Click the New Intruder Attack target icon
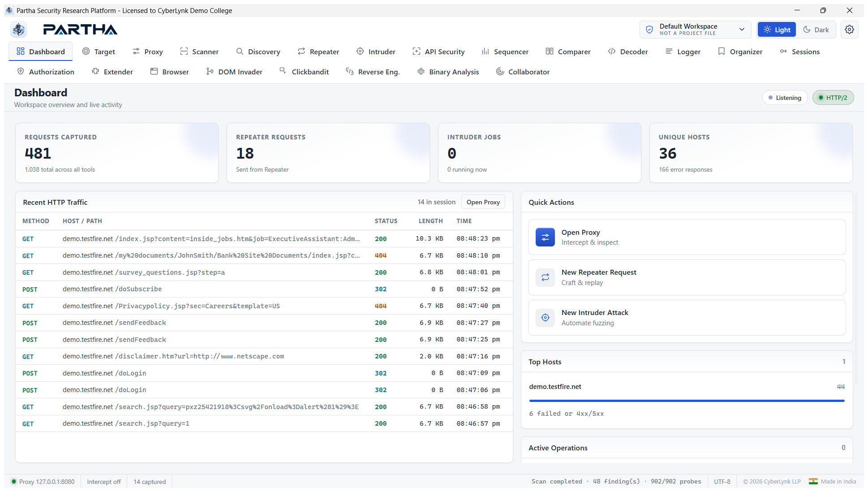Screen dimensions: 868x492 545,318
